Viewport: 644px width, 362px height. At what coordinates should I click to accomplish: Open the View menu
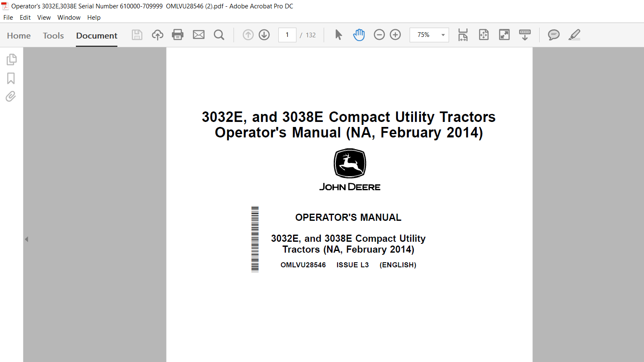pos(44,18)
